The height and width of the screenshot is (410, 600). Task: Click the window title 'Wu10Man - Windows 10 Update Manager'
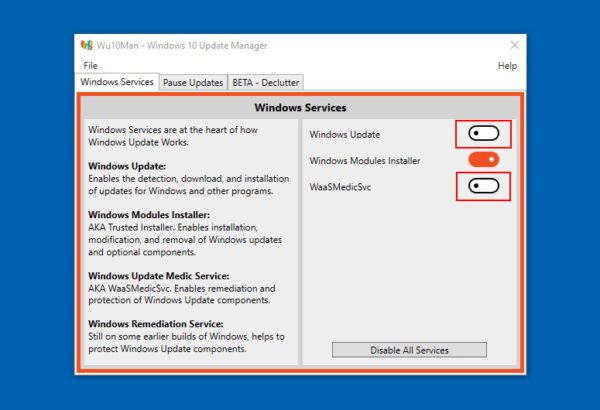[182, 46]
